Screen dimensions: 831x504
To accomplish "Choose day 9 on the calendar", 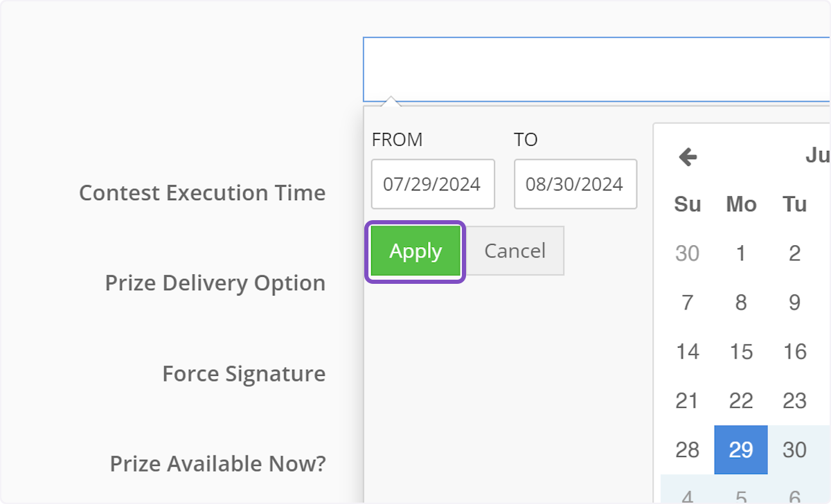I will coord(794,303).
